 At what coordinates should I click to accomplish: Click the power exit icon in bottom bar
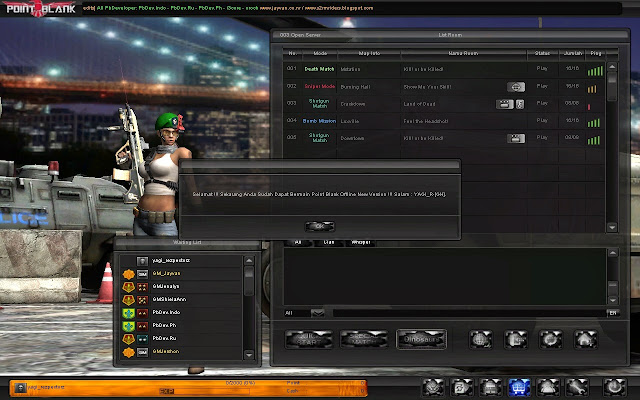point(615,387)
